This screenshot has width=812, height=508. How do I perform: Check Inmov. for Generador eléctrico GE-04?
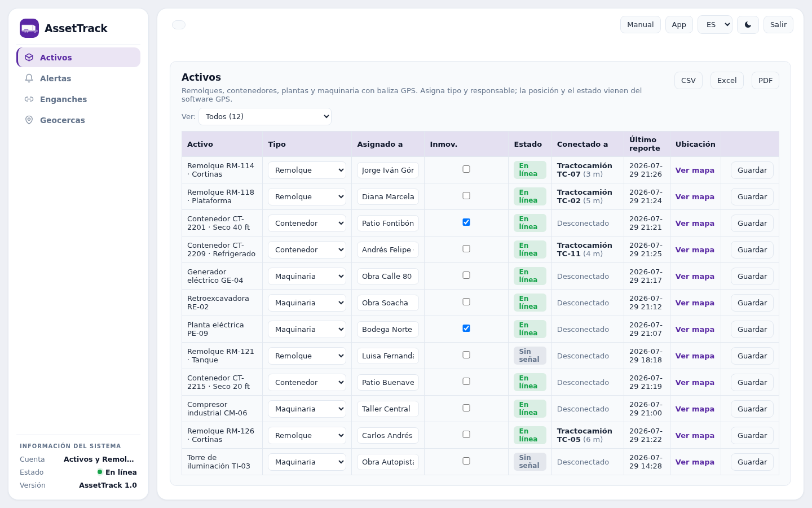point(466,275)
